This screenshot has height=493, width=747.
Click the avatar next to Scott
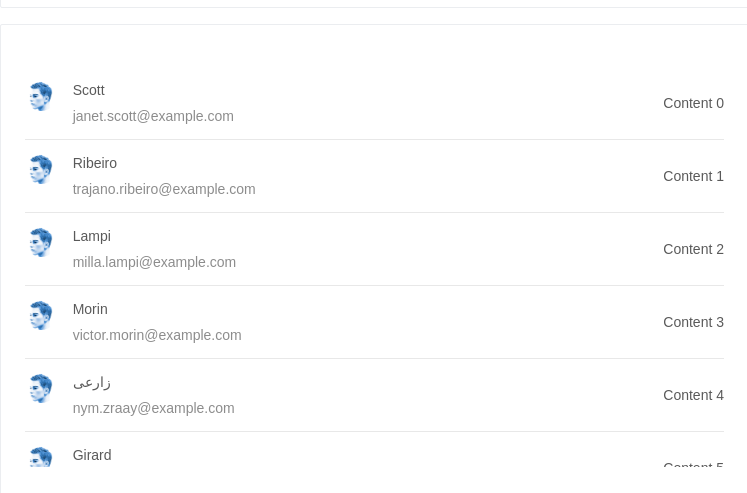40,97
